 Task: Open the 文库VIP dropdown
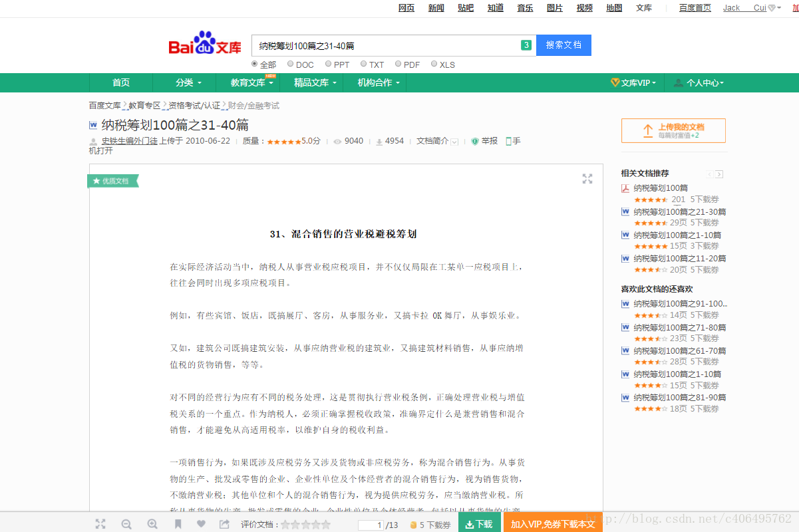tap(633, 82)
